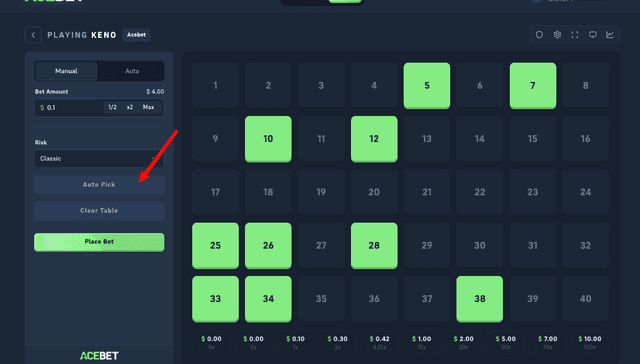Image resolution: width=640 pixels, height=364 pixels.
Task: Select keno number 3
Action: [321, 86]
